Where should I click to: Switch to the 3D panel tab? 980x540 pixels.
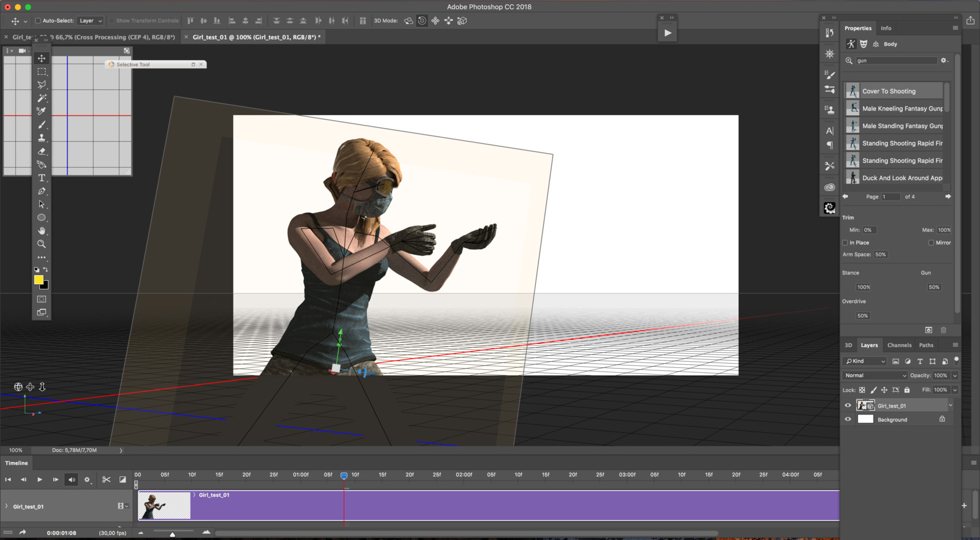point(848,345)
